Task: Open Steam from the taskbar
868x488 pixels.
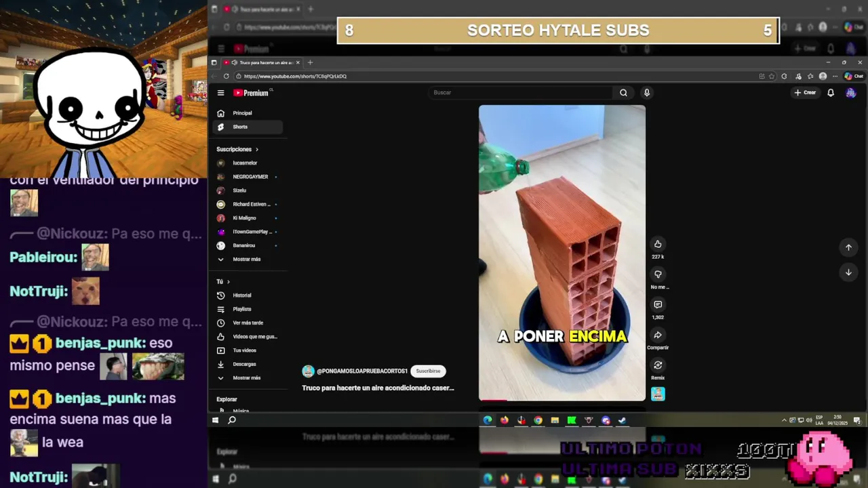Action: [622, 420]
